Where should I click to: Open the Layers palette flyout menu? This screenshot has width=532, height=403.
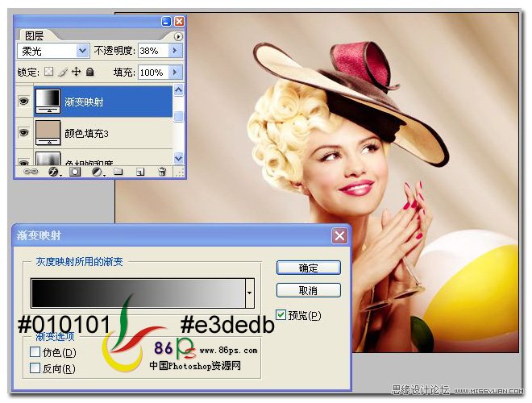click(x=178, y=36)
